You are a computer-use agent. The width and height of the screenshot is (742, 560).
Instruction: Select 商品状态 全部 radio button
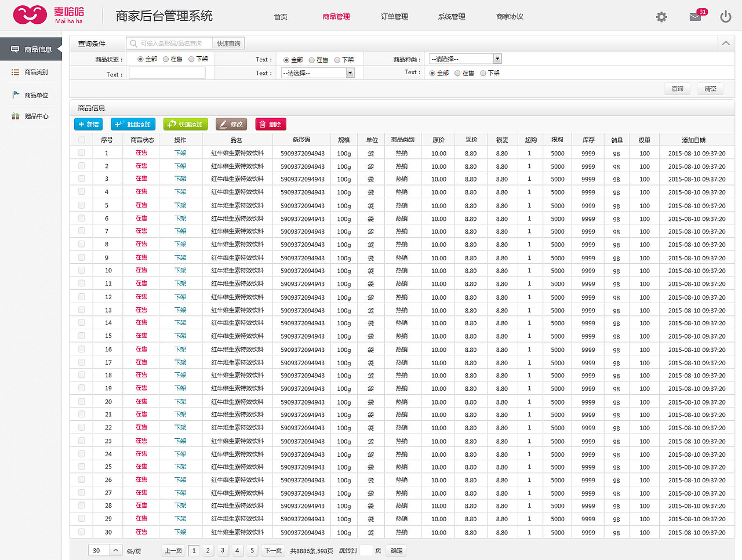(x=140, y=59)
